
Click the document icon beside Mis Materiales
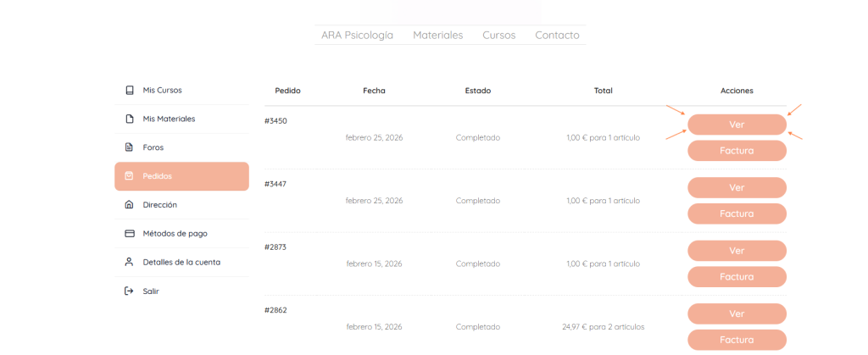pyautogui.click(x=129, y=119)
